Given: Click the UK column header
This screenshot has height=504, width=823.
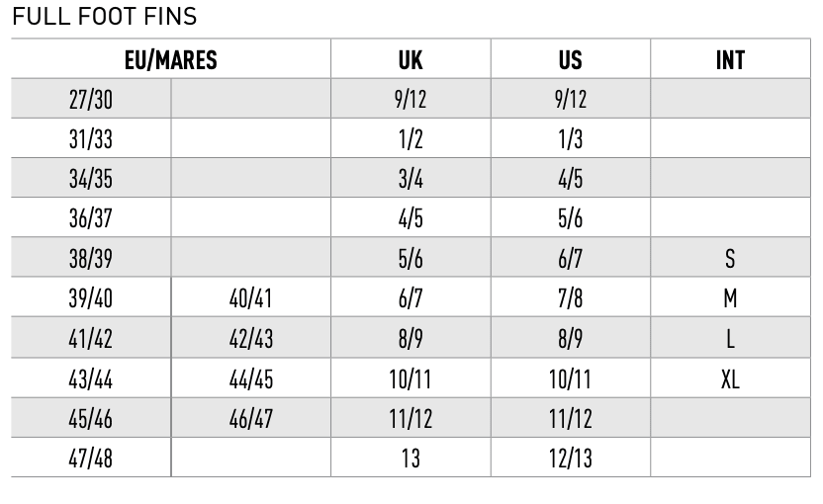Looking at the screenshot, I should (411, 59).
